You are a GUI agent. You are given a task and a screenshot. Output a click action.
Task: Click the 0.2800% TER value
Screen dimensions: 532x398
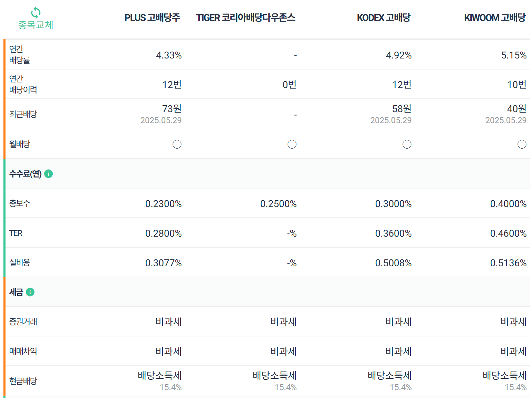pyautogui.click(x=164, y=233)
